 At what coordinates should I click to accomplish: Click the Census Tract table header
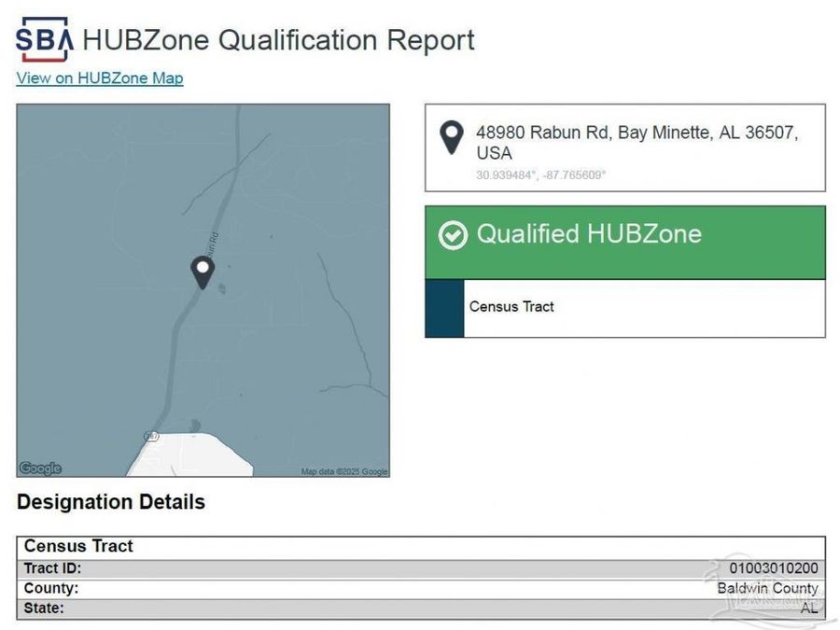[79, 547]
